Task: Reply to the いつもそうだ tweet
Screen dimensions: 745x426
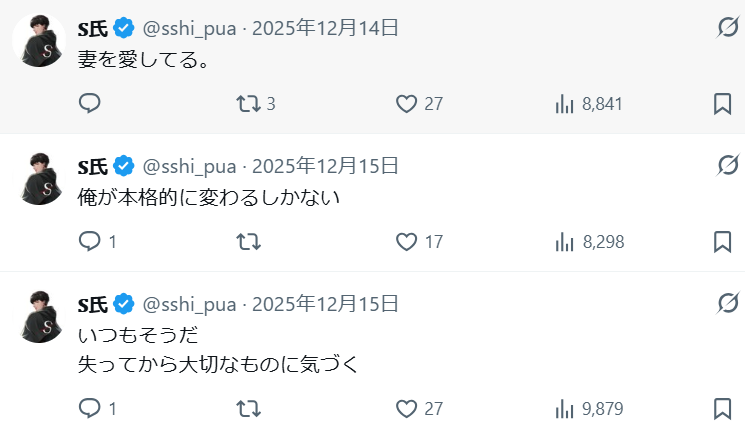Action: coord(90,409)
